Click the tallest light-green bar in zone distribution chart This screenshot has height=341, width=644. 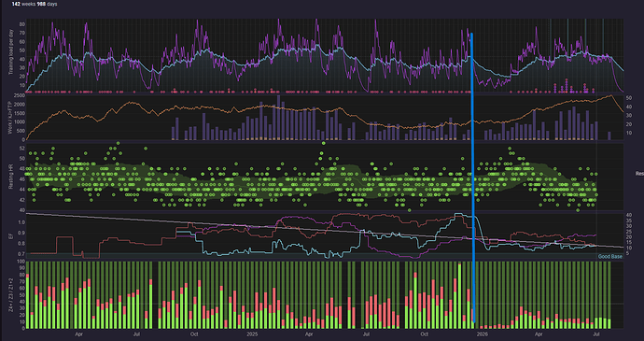[x=459, y=296]
